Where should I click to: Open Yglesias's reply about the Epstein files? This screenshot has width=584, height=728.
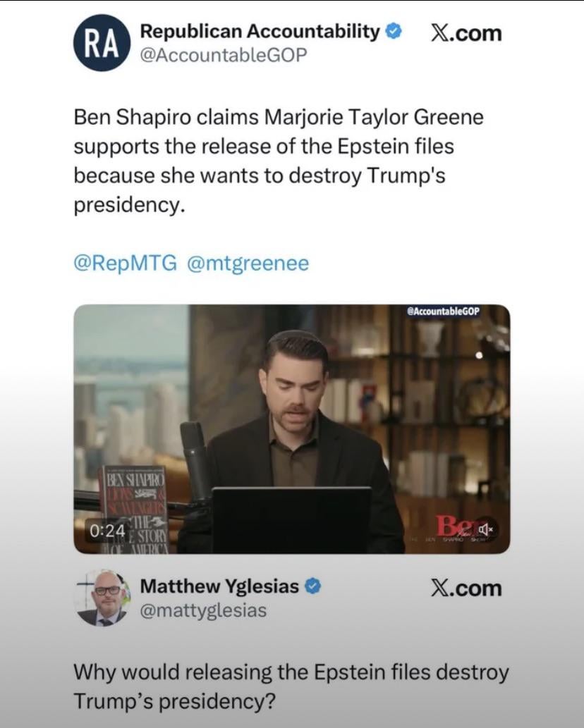tap(291, 686)
